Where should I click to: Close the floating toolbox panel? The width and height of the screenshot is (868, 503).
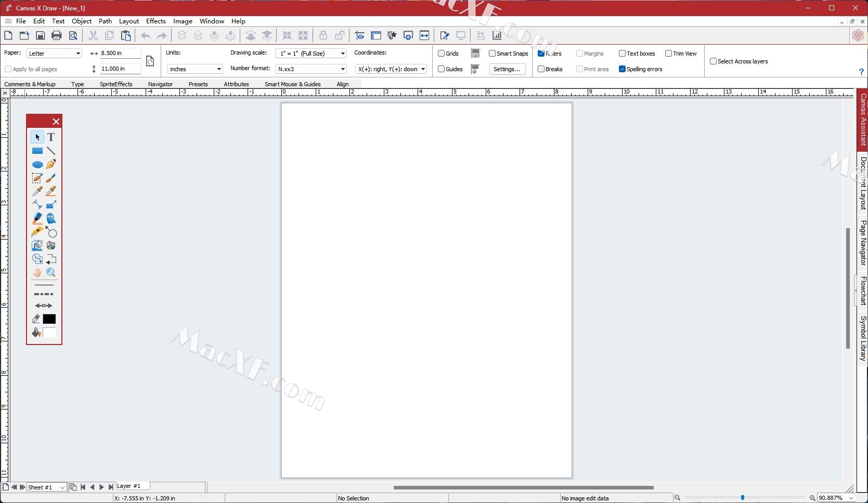pos(56,122)
